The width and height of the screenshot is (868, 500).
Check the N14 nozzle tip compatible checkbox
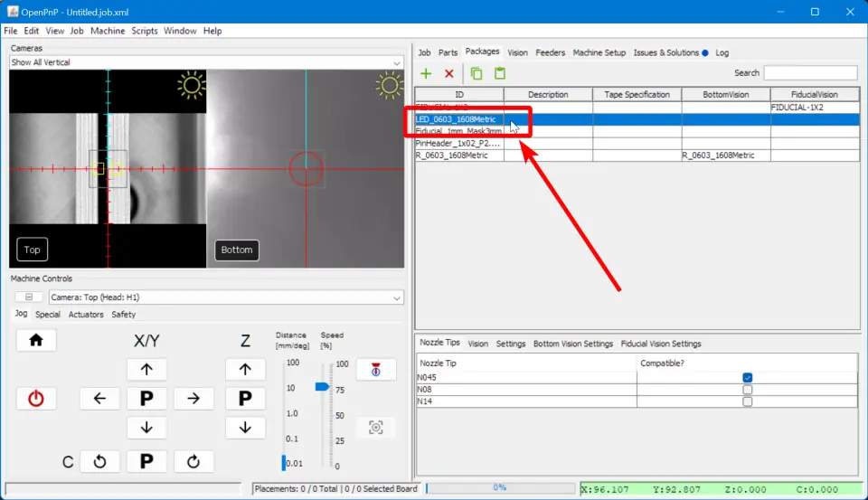[747, 401]
